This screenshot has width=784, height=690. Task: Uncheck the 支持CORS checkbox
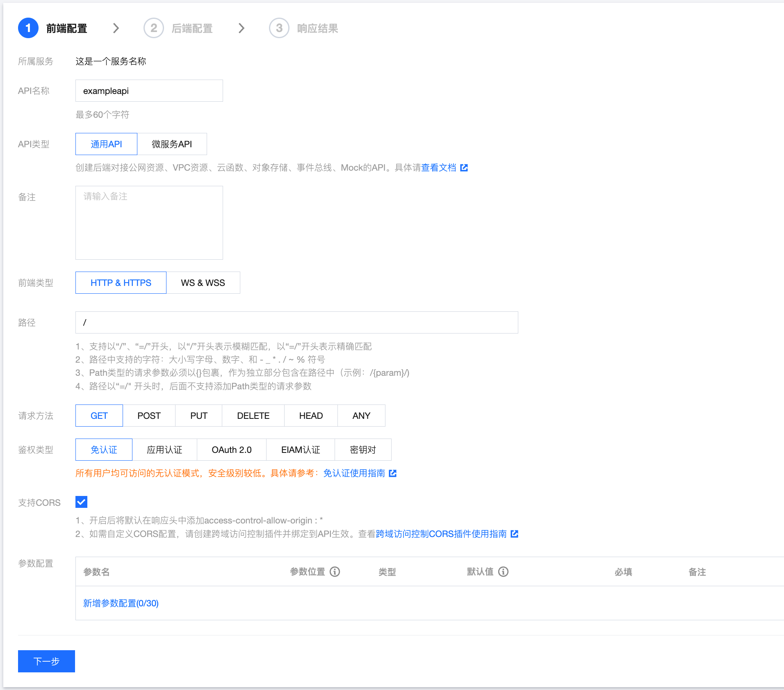point(82,502)
